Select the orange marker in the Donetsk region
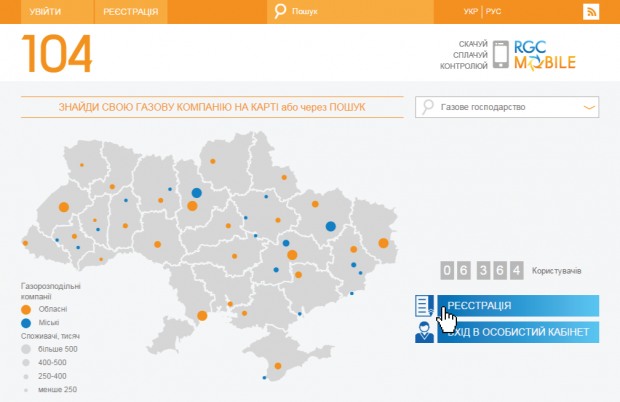620x402 pixels. tap(353, 249)
